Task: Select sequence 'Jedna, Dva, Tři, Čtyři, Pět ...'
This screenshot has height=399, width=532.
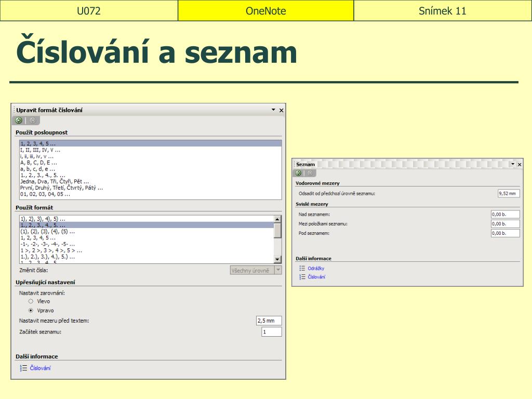Action: (151, 181)
